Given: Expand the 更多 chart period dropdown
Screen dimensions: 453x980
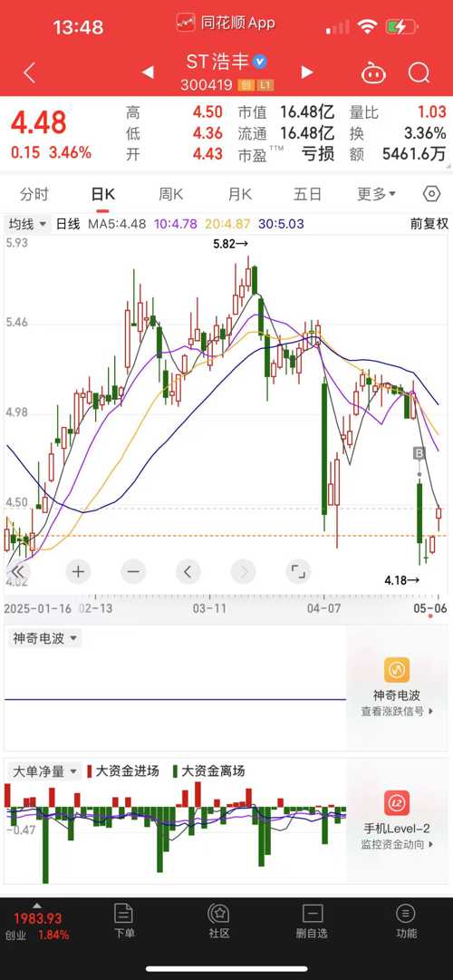Looking at the screenshot, I should click(x=376, y=194).
